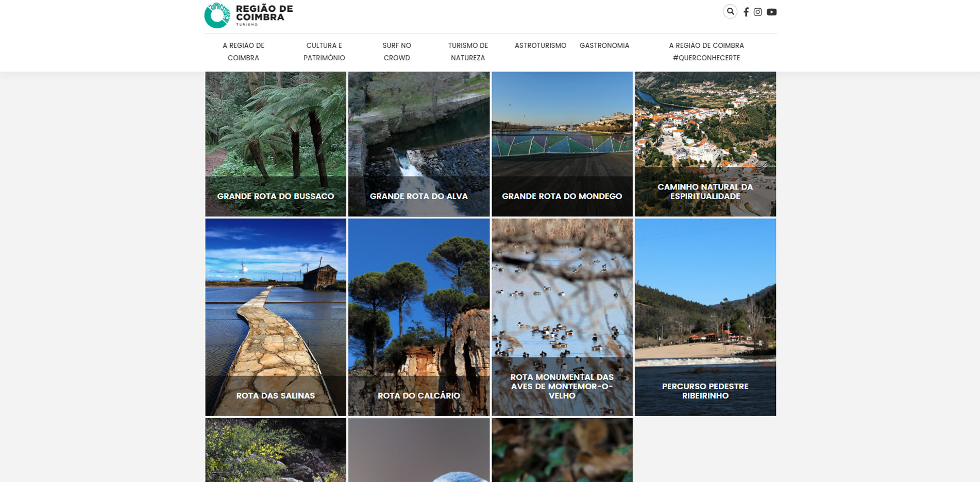Open Grande Rota do Bussaco card

(x=276, y=144)
